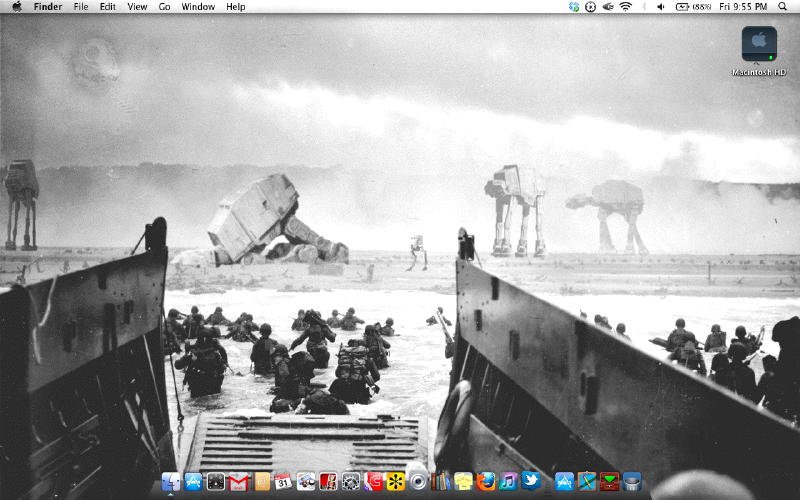Open the Dashboard icon in the Dock
This screenshot has height=500, width=800.
216,481
